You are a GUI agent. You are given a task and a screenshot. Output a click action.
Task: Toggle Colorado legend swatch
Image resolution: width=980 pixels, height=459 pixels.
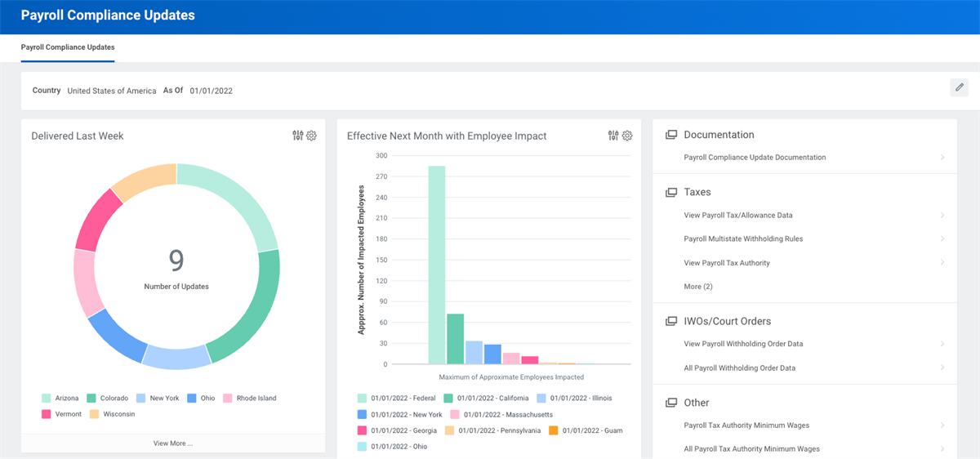point(92,399)
